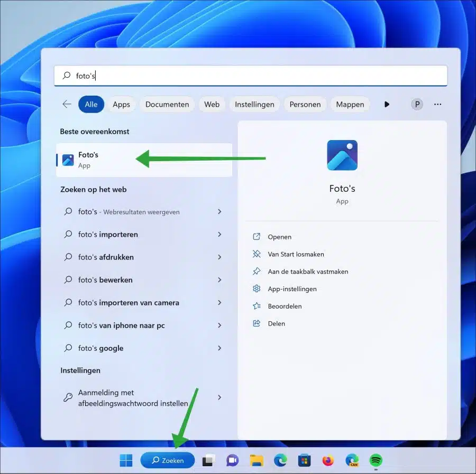This screenshot has width=476, height=474.
Task: Switch to the Mappen filter tab
Action: [x=350, y=104]
